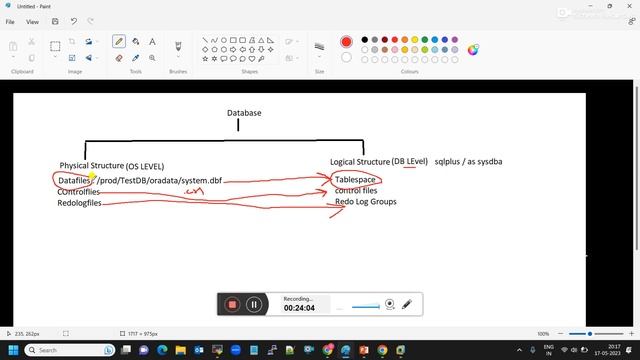The height and width of the screenshot is (360, 640).
Task: Click the 100% zoom level label
Action: (x=543, y=334)
